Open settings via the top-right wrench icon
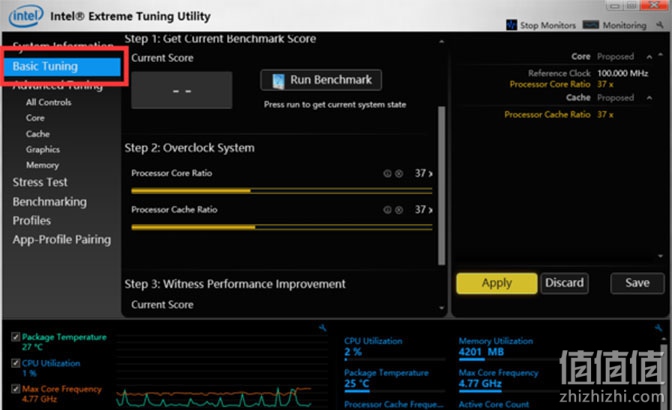672x410 pixels. pyautogui.click(x=660, y=25)
